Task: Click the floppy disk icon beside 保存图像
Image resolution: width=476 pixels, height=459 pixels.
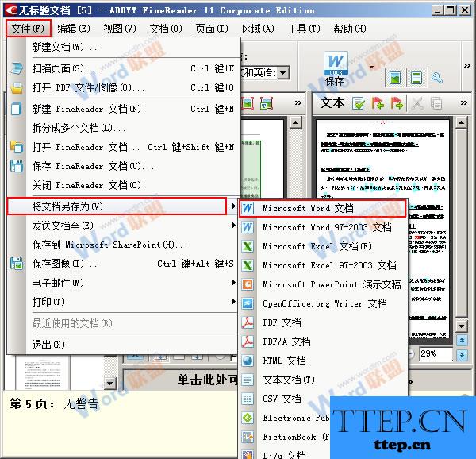Action: (17, 264)
